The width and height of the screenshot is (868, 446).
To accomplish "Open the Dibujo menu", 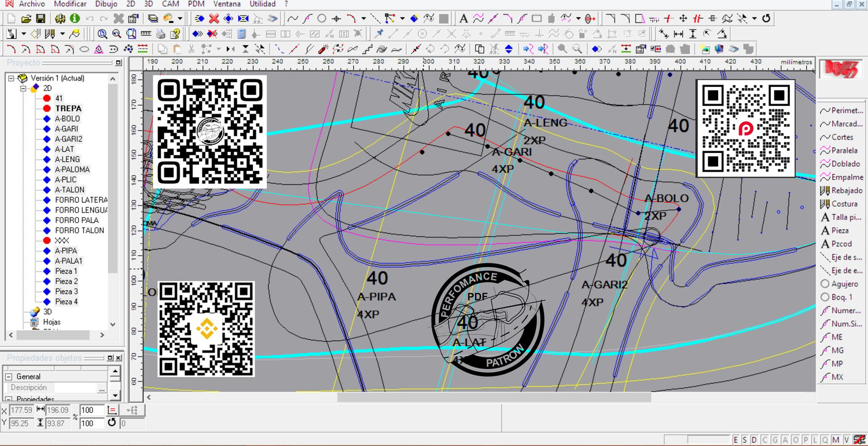I will pyautogui.click(x=106, y=4).
